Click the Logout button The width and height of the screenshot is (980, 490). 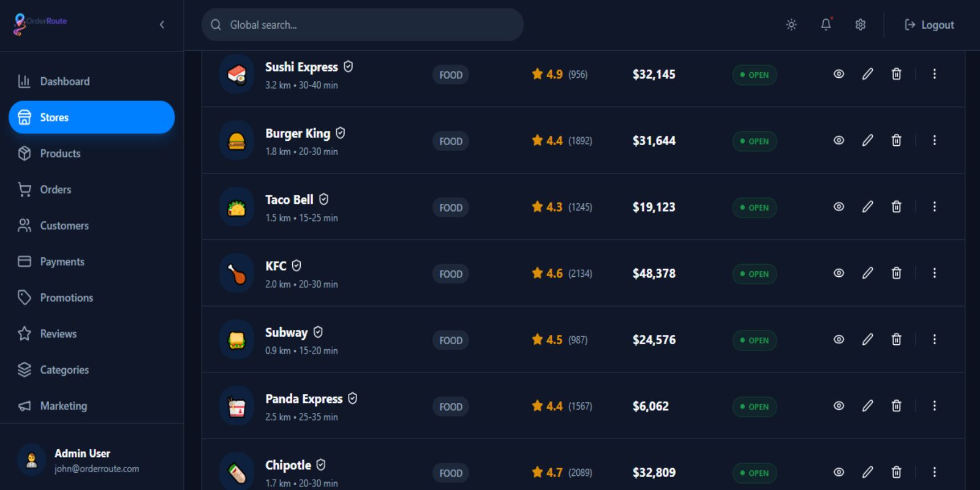(929, 24)
